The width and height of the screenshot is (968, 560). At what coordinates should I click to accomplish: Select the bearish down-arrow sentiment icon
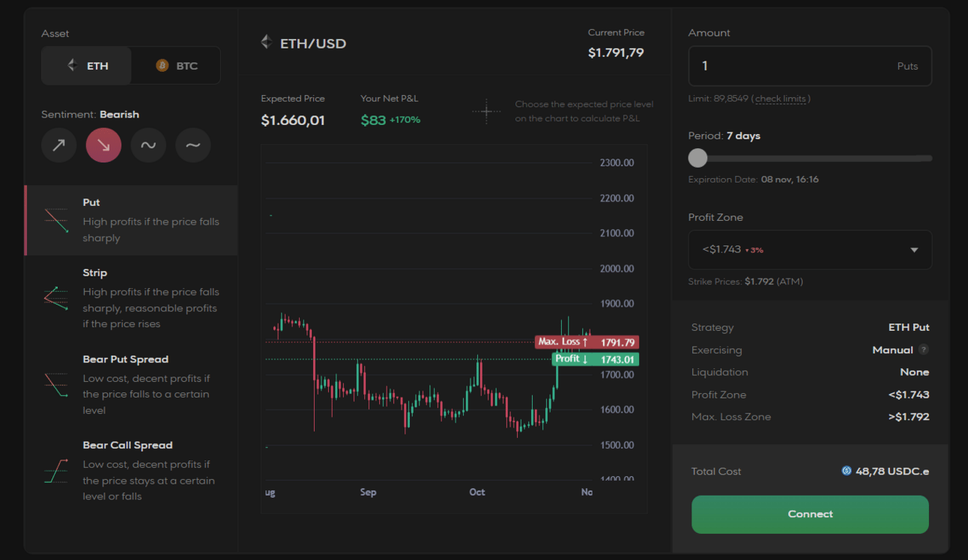click(x=103, y=144)
